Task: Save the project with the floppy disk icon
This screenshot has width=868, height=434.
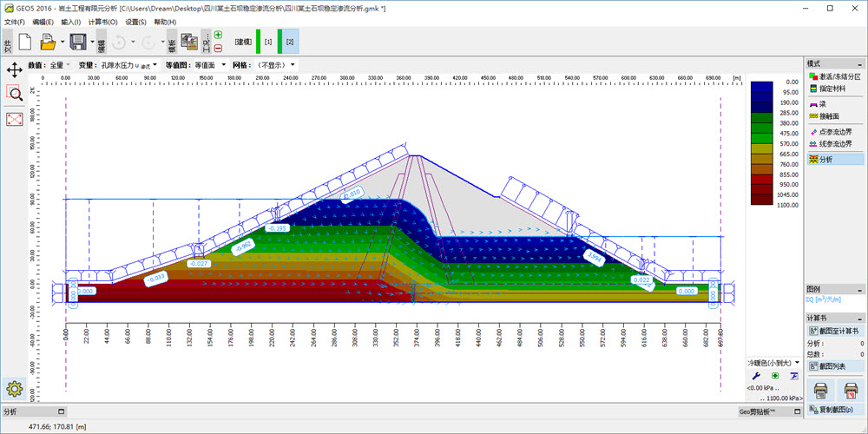Action: [x=76, y=42]
